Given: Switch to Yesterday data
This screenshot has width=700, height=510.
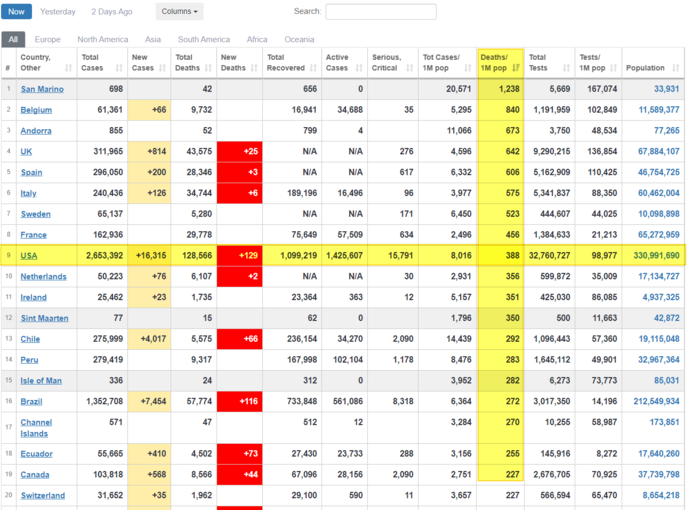Looking at the screenshot, I should [57, 12].
